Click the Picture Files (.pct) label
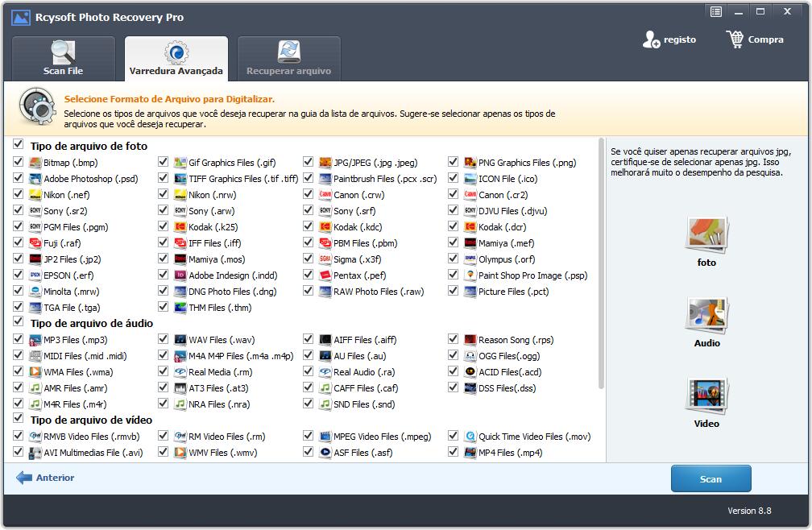This screenshot has height=530, width=812. click(514, 292)
